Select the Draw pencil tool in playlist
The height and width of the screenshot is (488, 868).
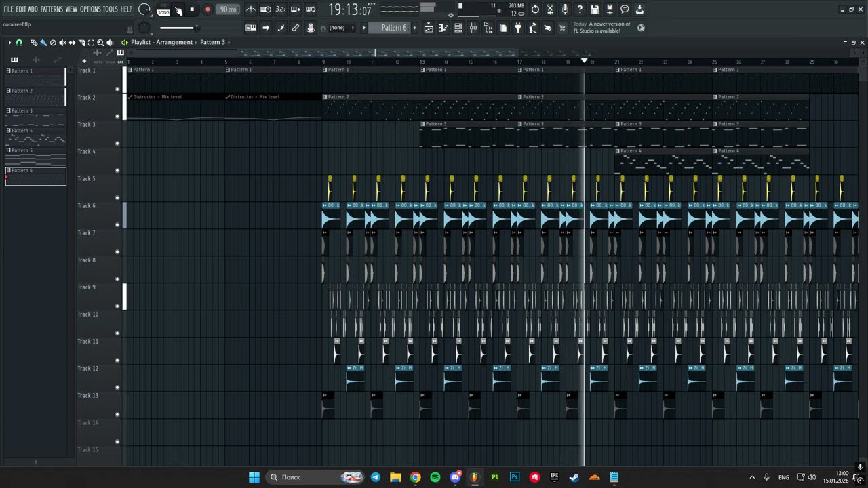34,43
